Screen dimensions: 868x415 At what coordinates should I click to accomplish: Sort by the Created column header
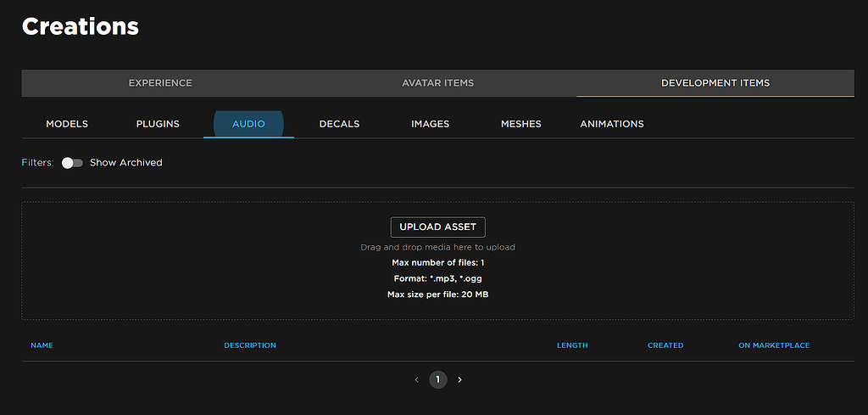[665, 345]
